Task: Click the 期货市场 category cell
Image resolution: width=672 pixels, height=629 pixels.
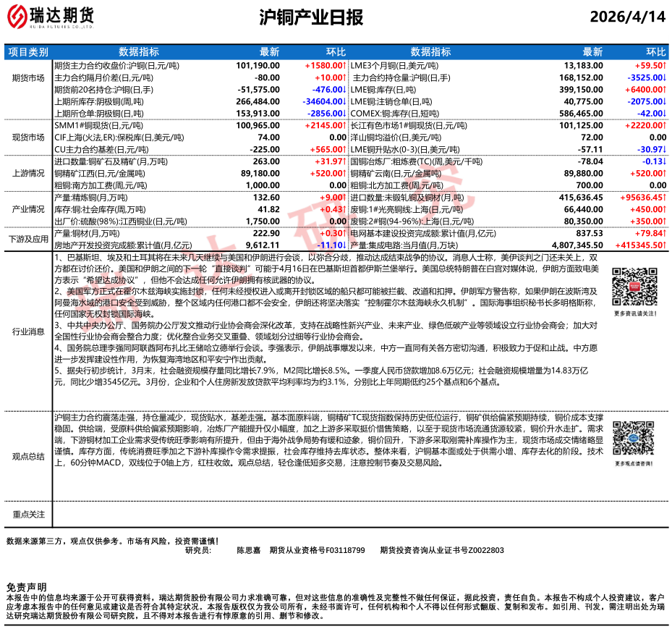Action: click(x=28, y=77)
